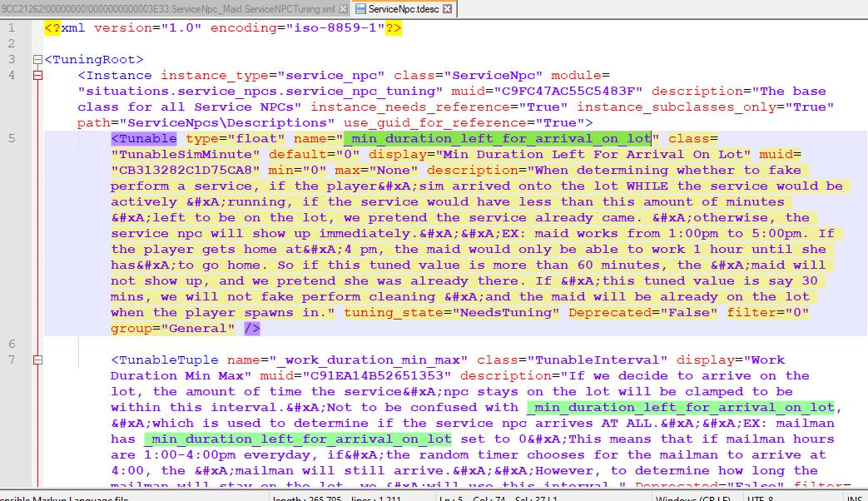Click the opening Tunable tag on line 5
This screenshot has width=868, height=501.
144,139
